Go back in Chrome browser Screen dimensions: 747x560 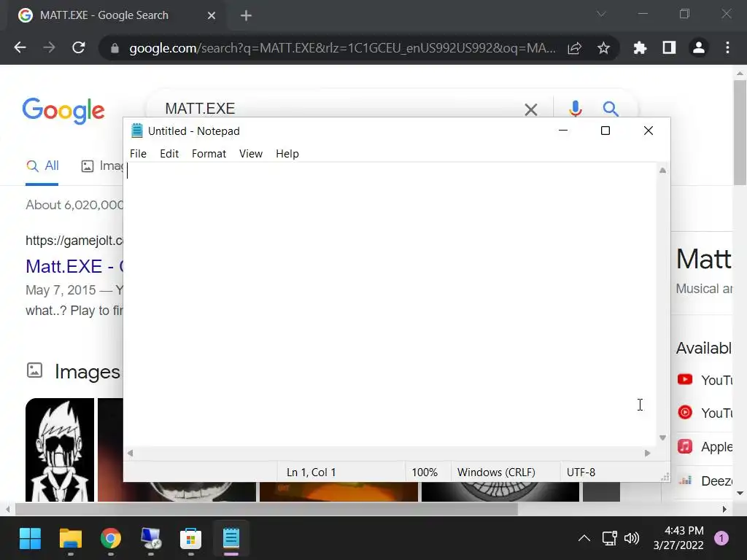coord(20,47)
